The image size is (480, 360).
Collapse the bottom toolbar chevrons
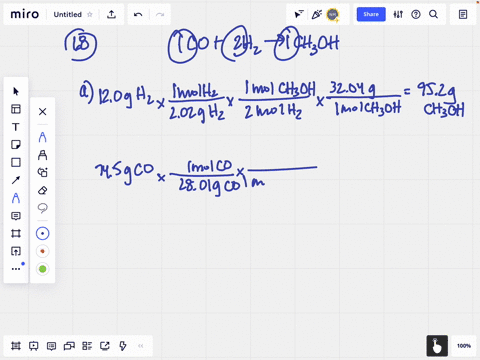141,346
